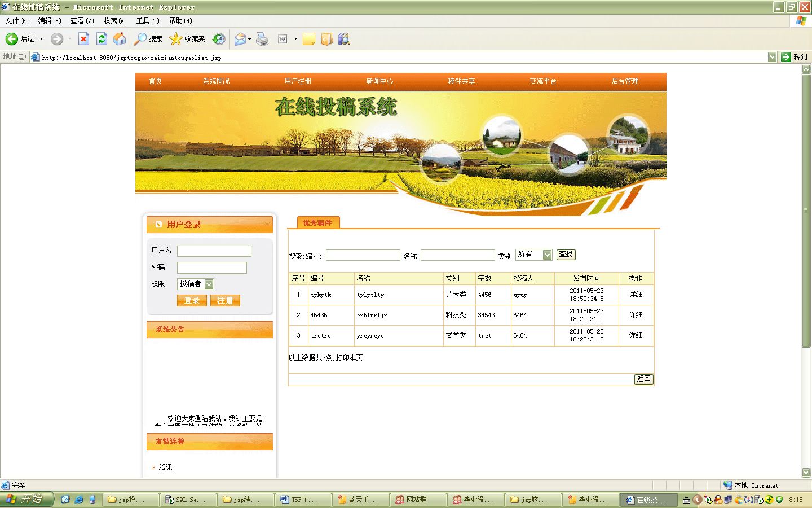The image size is (812, 508).
Task: Open the 搜索 search toolbar button
Action: click(148, 39)
